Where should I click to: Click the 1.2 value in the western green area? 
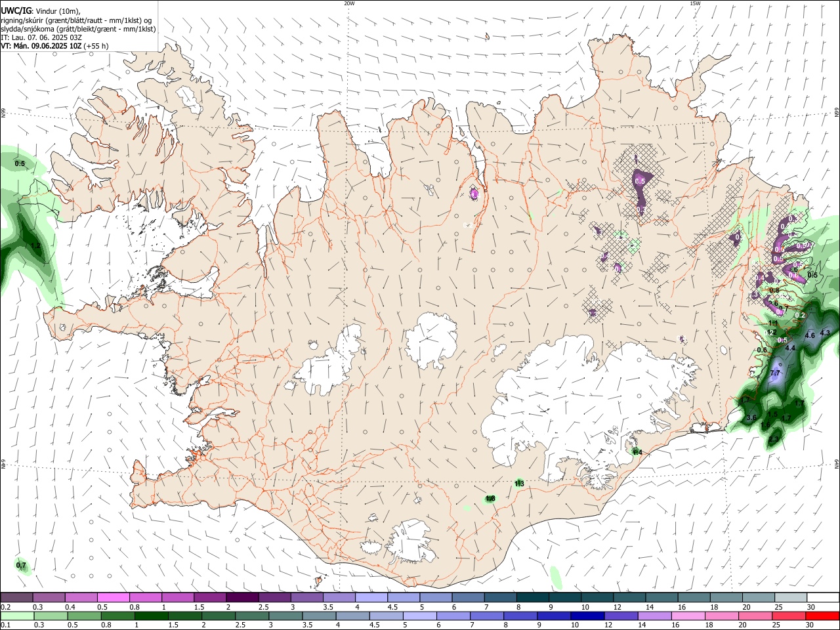coord(35,246)
